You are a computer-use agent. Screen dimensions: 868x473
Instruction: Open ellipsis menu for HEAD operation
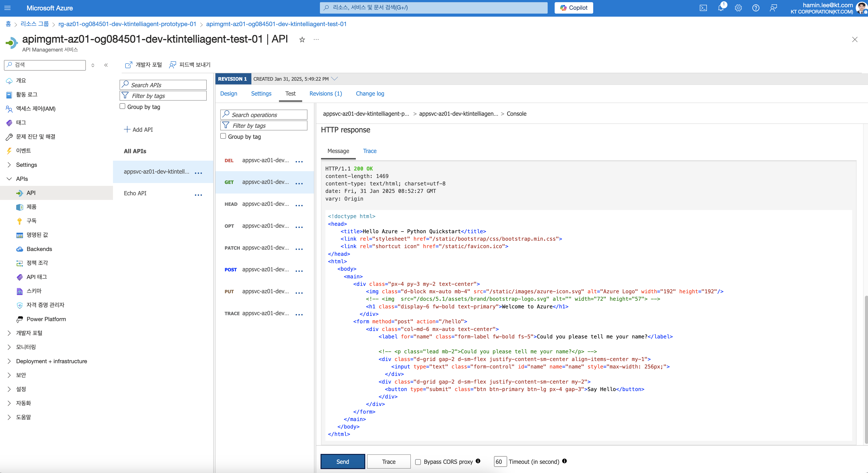(x=299, y=205)
